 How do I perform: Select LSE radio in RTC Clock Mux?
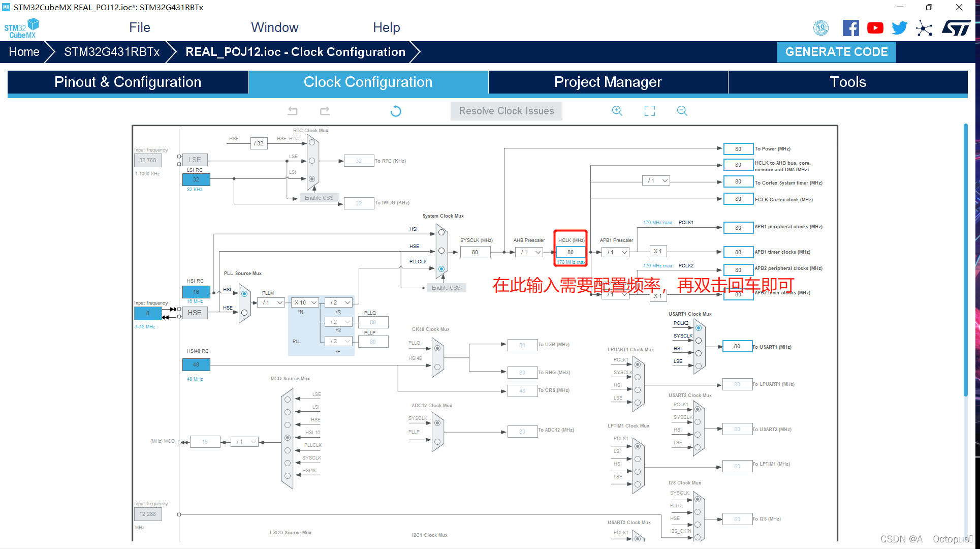click(x=312, y=161)
